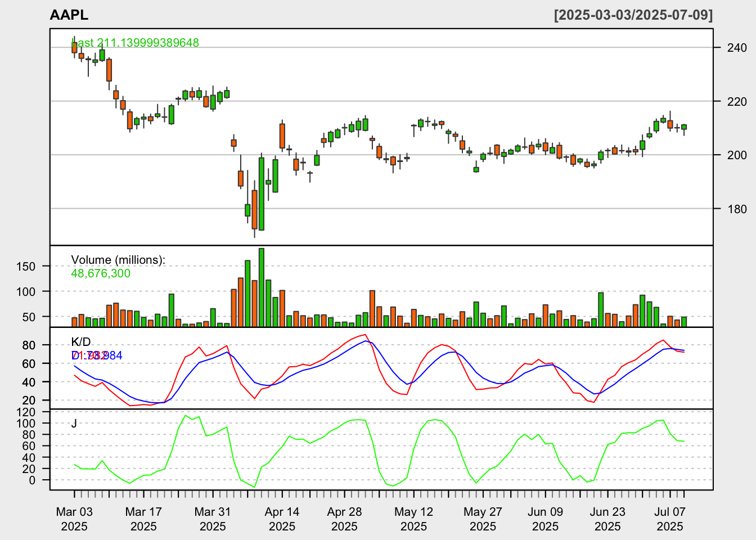This screenshot has height=540, width=756.
Task: Click the first orange candlestick at Mar 03
Action: click(x=74, y=47)
